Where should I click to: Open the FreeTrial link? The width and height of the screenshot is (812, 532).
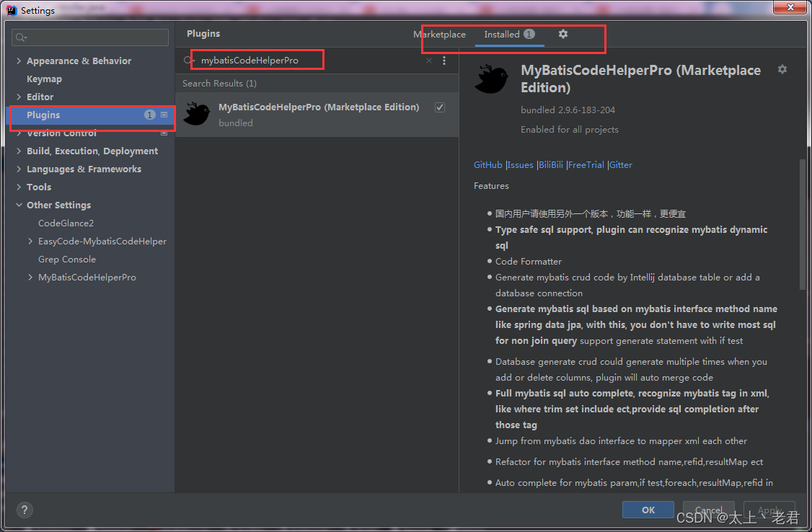point(586,164)
